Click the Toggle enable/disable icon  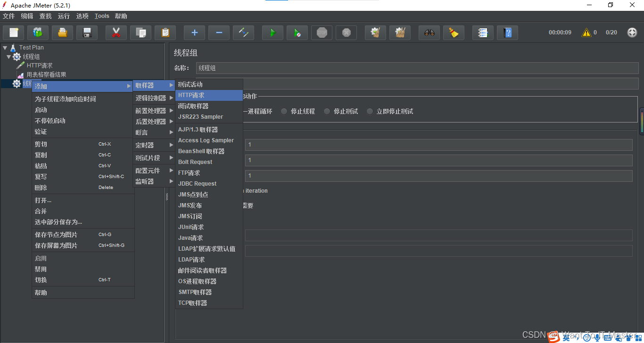(243, 33)
